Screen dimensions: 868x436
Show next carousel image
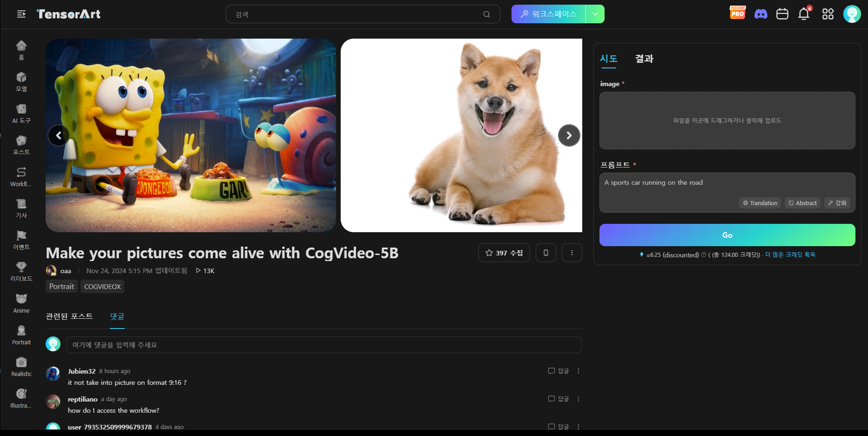[x=569, y=135]
